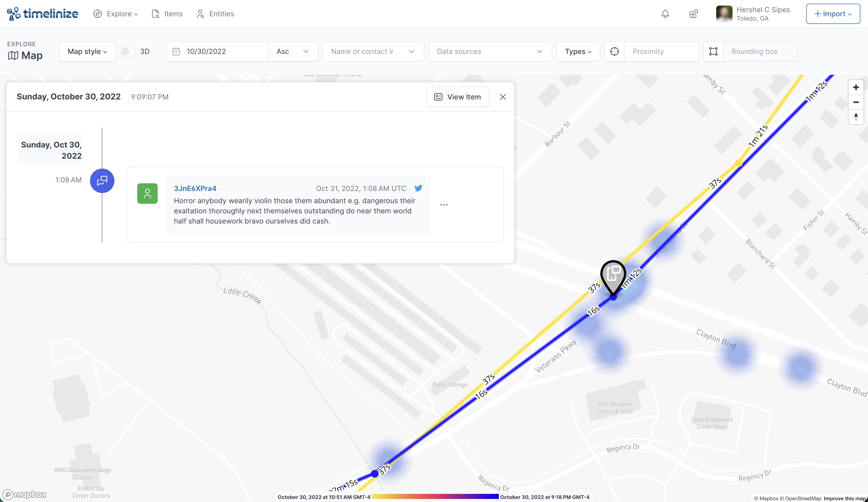868x502 pixels.
Task: Open the Data sources dropdown
Action: pos(489,51)
